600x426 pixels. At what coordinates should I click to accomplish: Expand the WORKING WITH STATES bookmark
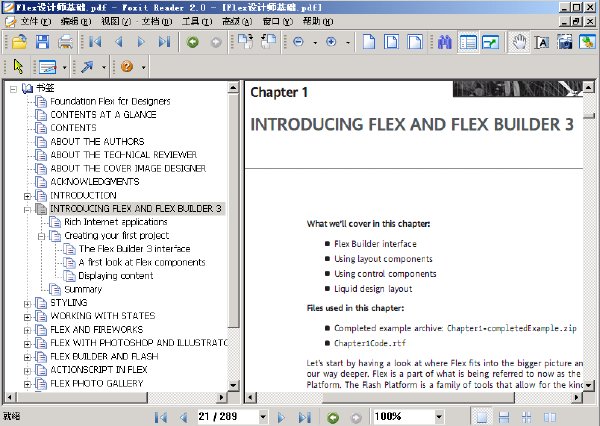(x=27, y=317)
